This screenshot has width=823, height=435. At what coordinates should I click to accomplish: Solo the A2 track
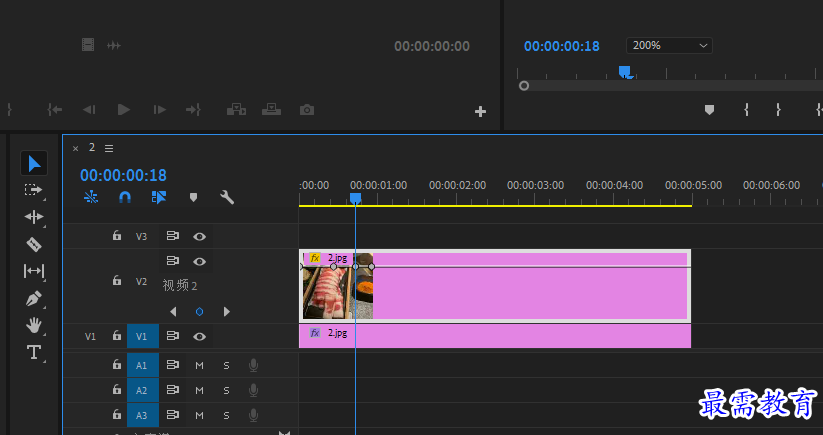click(x=226, y=390)
